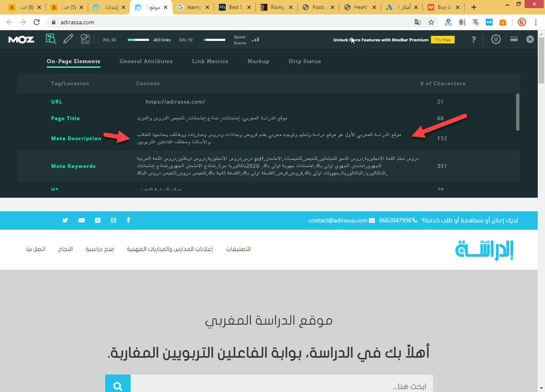Select the Meta Description row label
Screen dimensions: 545x392
[x=76, y=139]
